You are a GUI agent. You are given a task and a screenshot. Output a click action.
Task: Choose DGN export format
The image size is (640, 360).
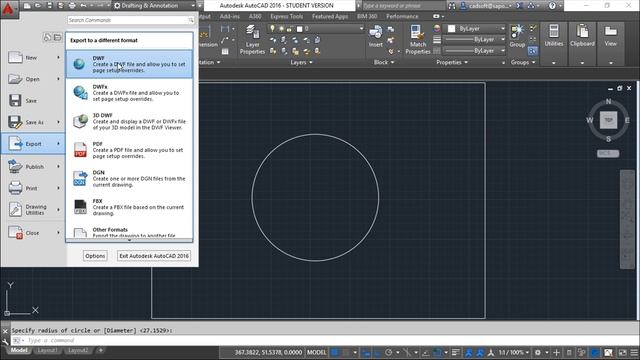[x=129, y=178]
